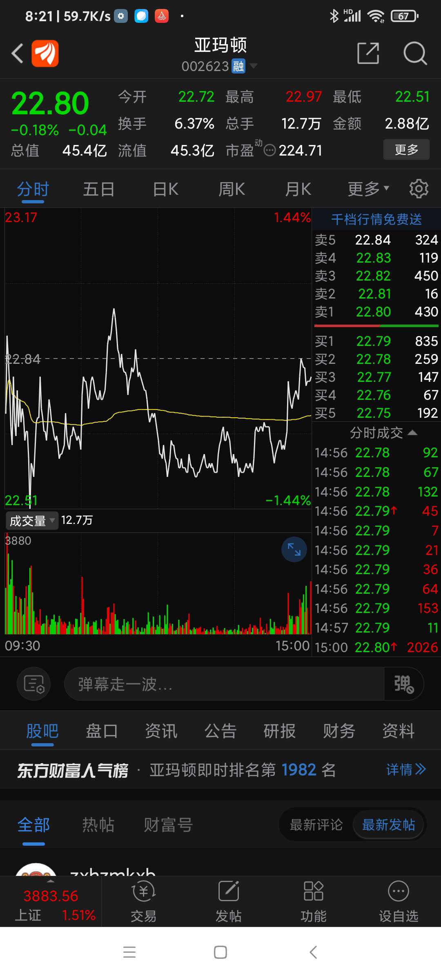Select 盘口 tab
The height and width of the screenshot is (980, 441).
(102, 731)
